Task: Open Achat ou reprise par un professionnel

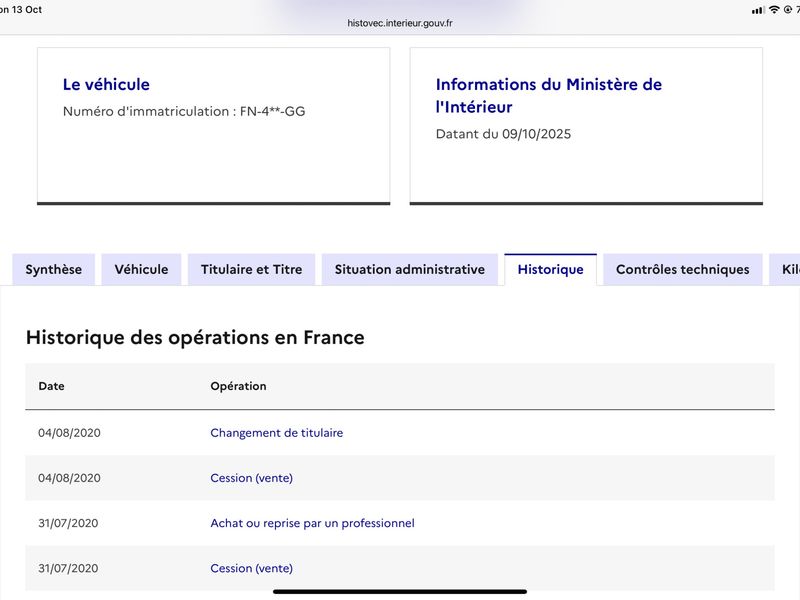Action: pos(312,523)
